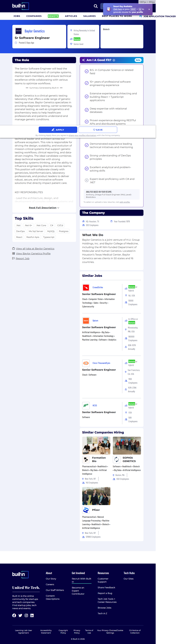The height and width of the screenshot is (644, 177).
Task: Dismiss the Smart Key Available notification
Action: point(149,9)
